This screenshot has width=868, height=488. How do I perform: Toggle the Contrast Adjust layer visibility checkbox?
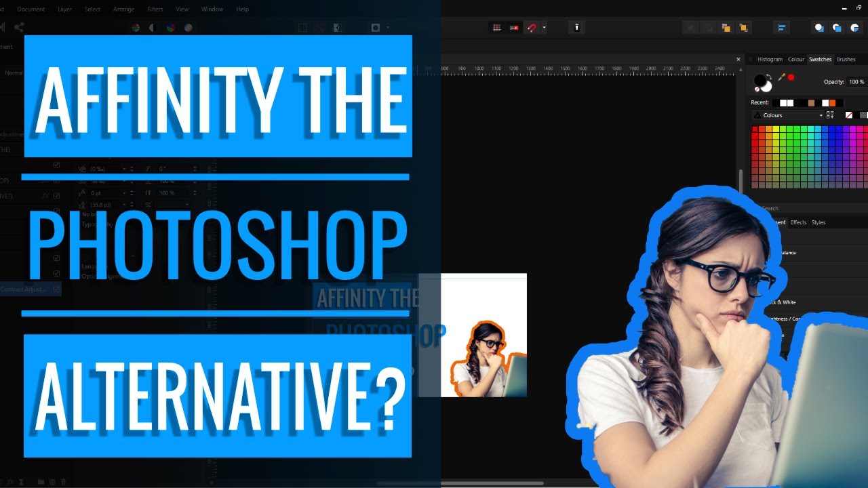[x=56, y=289]
